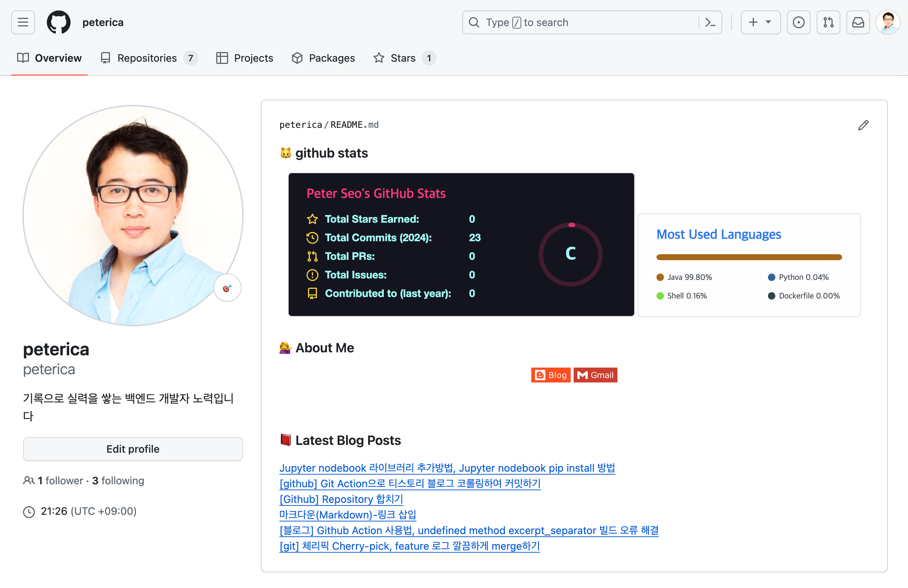Click the GitHub Octocat logo

[58, 23]
